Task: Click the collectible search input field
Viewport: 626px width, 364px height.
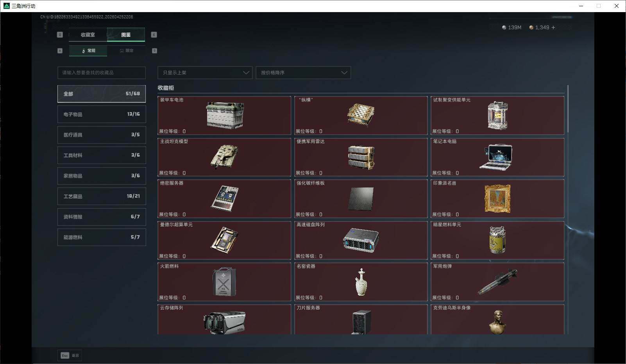Action: pos(102,73)
